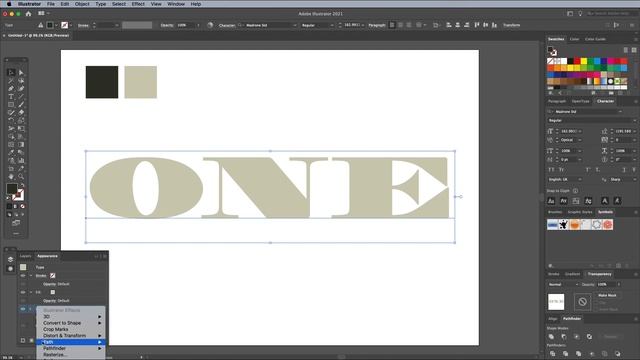Switch to the Color Guide tab
This screenshot has width=640, height=360.
595,39
